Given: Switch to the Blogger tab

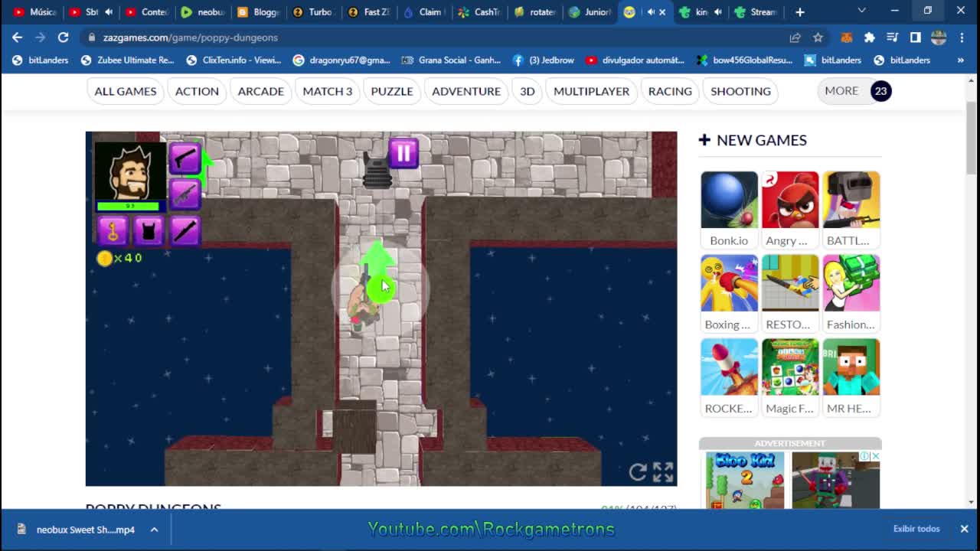Looking at the screenshot, I should click(x=259, y=11).
